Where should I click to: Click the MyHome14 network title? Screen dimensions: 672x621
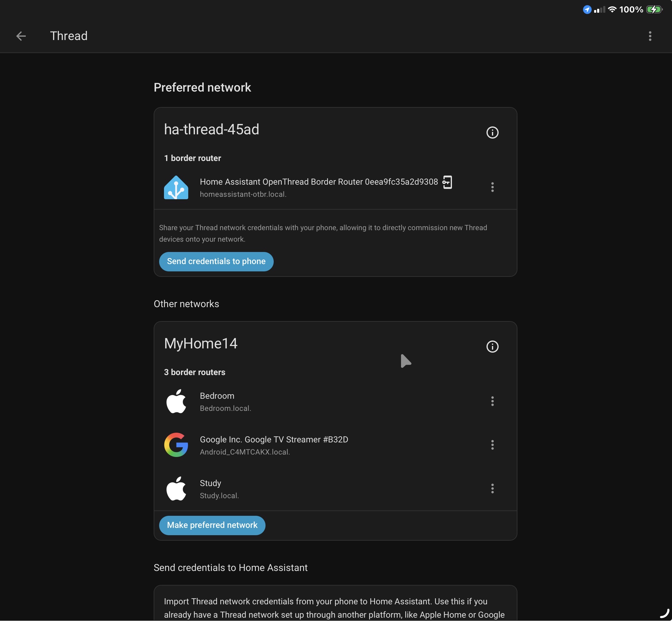200,344
